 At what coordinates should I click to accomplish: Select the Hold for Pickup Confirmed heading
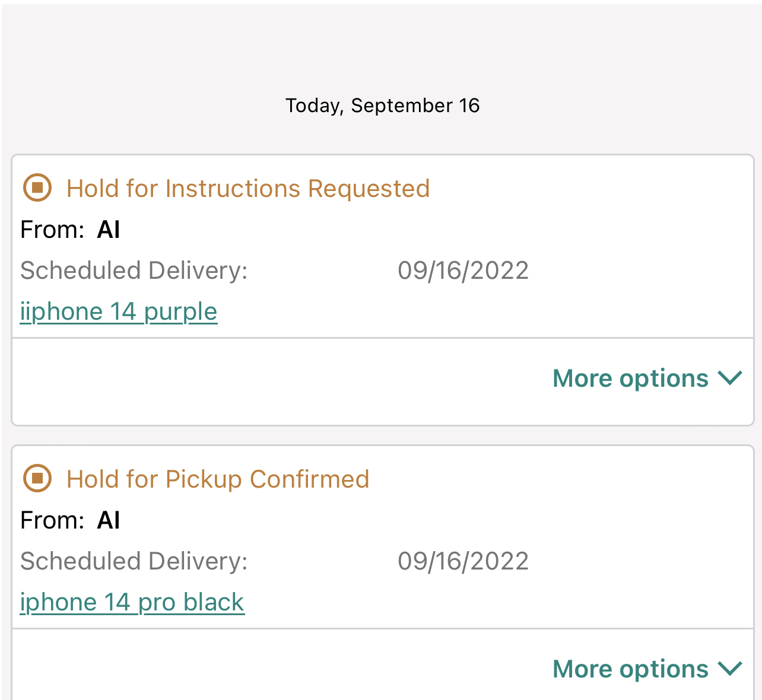pyautogui.click(x=218, y=479)
